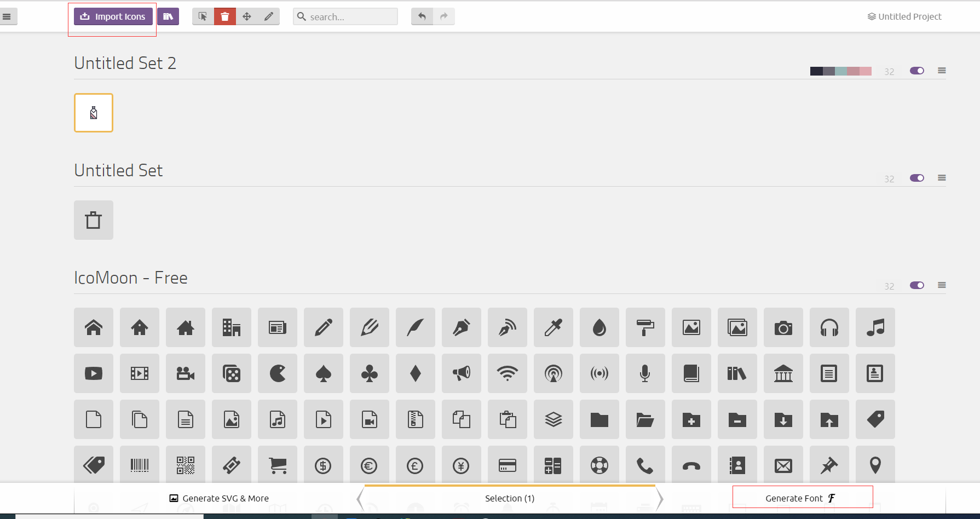This screenshot has width=980, height=519.
Task: Select the bottle icon in Untitled Set 2
Action: pyautogui.click(x=94, y=113)
